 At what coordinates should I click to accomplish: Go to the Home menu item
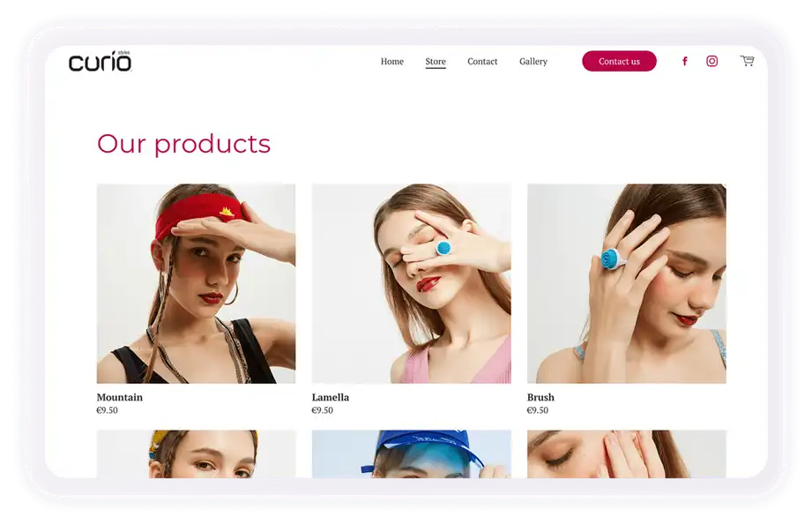click(392, 61)
